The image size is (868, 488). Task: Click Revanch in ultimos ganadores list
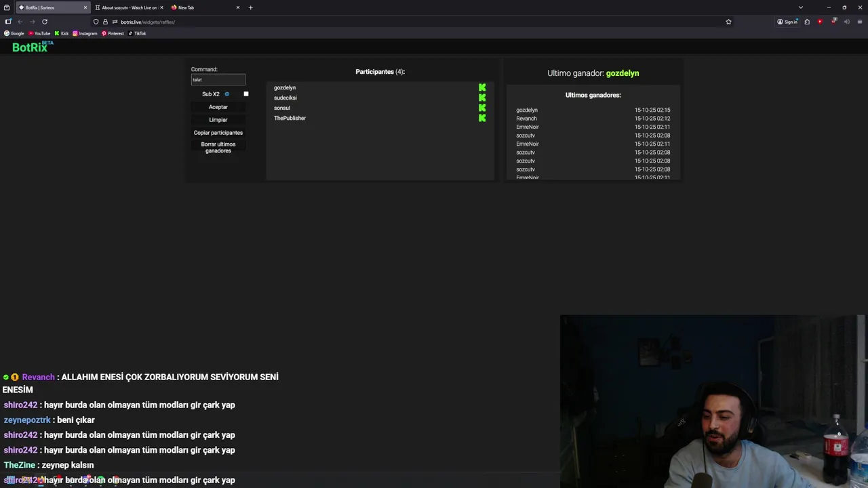526,119
